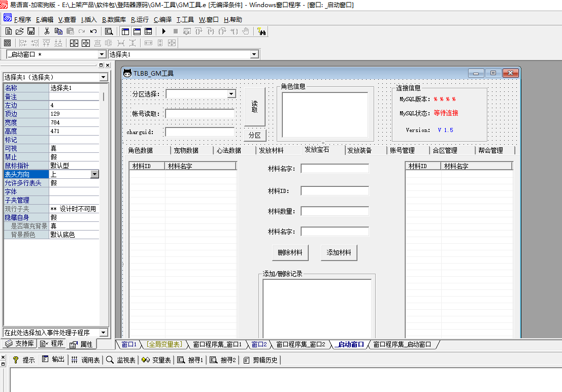Click the 删除材料 button
The height and width of the screenshot is (392, 562).
point(290,252)
